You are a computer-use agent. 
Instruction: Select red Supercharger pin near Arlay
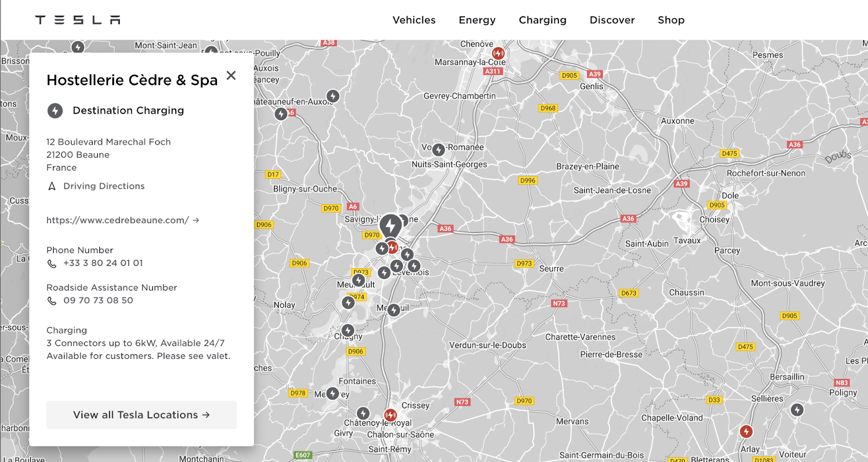tap(746, 432)
